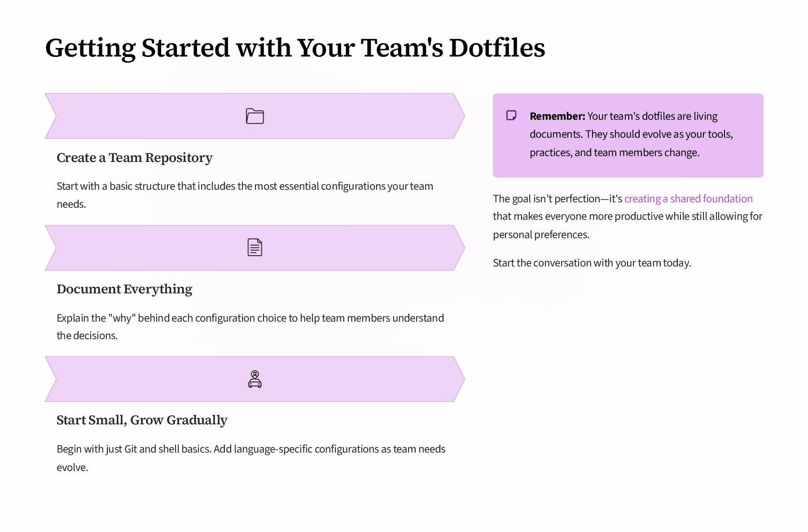This screenshot has width=808, height=532.
Task: Select the 'Create a Team Repository' heading
Action: click(x=135, y=158)
